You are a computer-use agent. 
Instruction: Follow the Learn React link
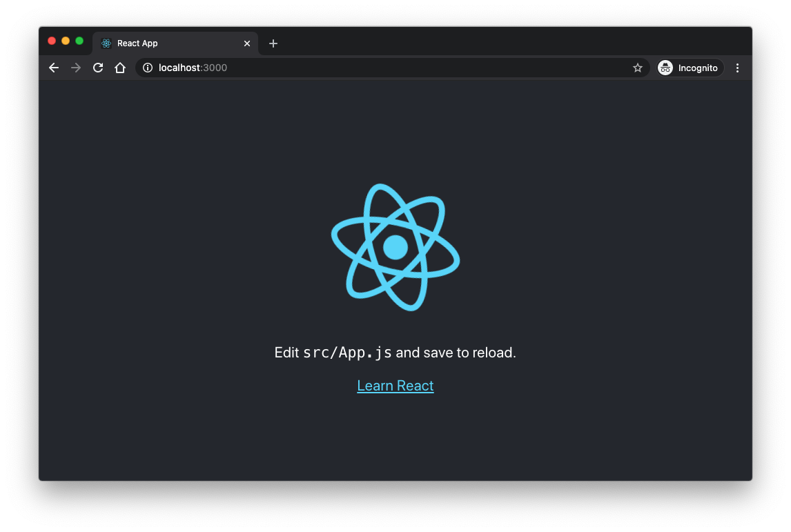coord(395,386)
